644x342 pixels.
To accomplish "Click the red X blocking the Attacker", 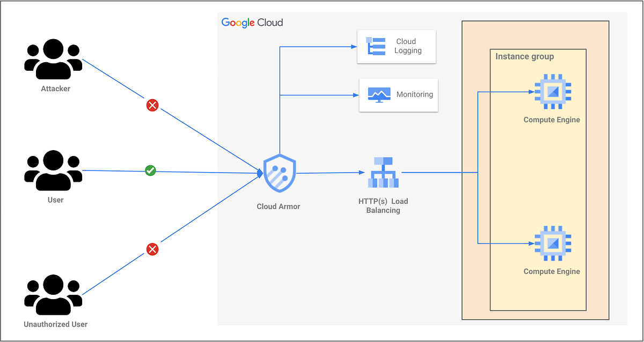I will coord(152,105).
